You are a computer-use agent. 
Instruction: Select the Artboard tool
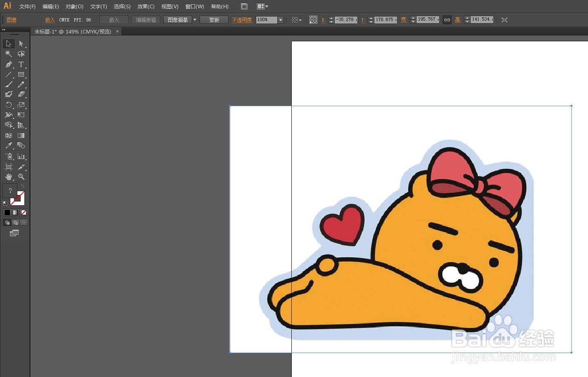click(x=9, y=167)
